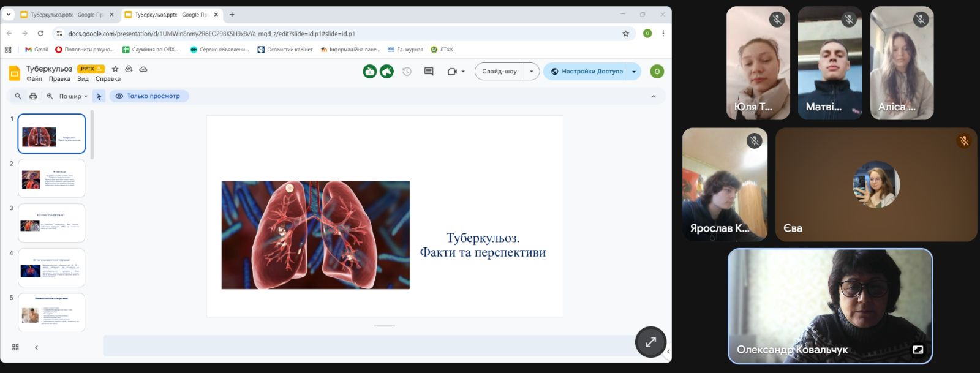The width and height of the screenshot is (980, 373).
Task: Toggle picture-in-picture on Олександр Ковальчук tile
Action: point(918,350)
